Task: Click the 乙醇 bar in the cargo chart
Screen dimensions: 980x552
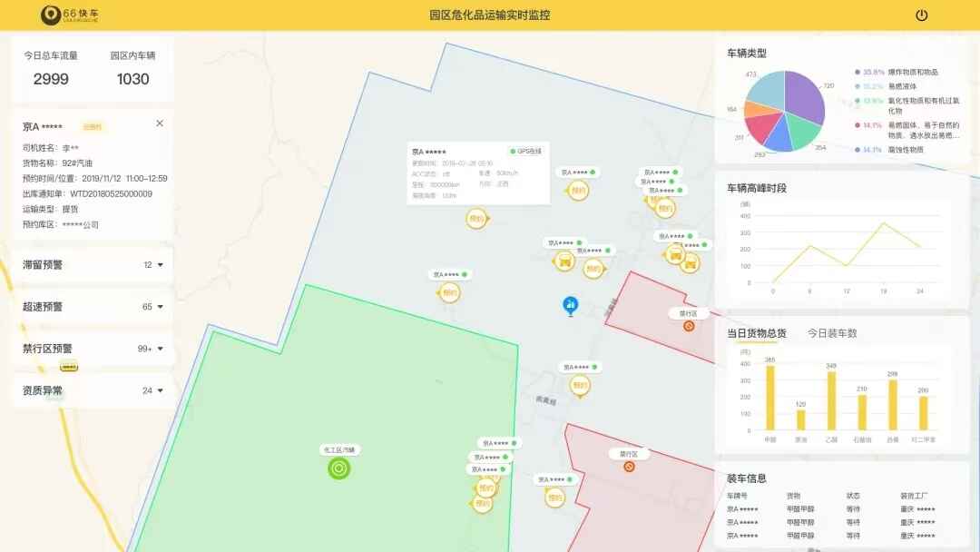Action: click(830, 401)
